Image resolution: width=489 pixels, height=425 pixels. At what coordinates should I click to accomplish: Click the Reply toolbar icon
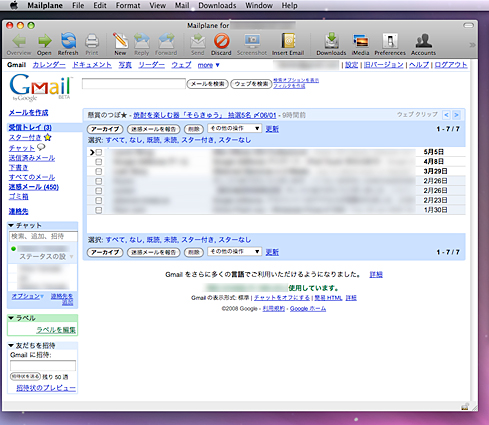click(142, 41)
